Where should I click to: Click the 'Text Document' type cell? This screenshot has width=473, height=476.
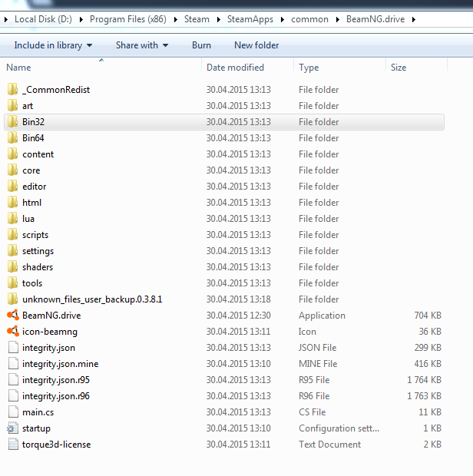[x=329, y=444]
